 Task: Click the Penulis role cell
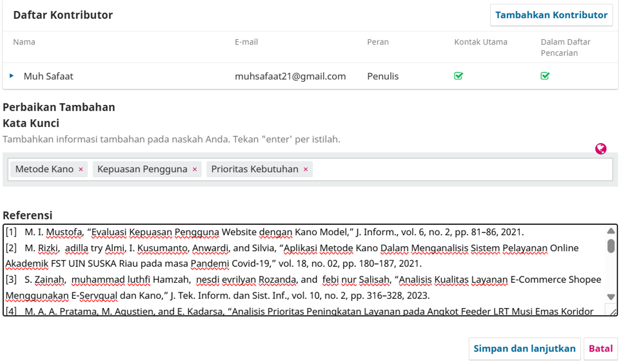(x=382, y=76)
